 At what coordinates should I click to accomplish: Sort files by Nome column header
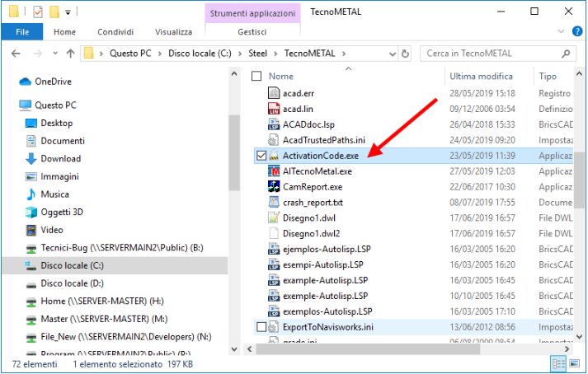[x=281, y=76]
